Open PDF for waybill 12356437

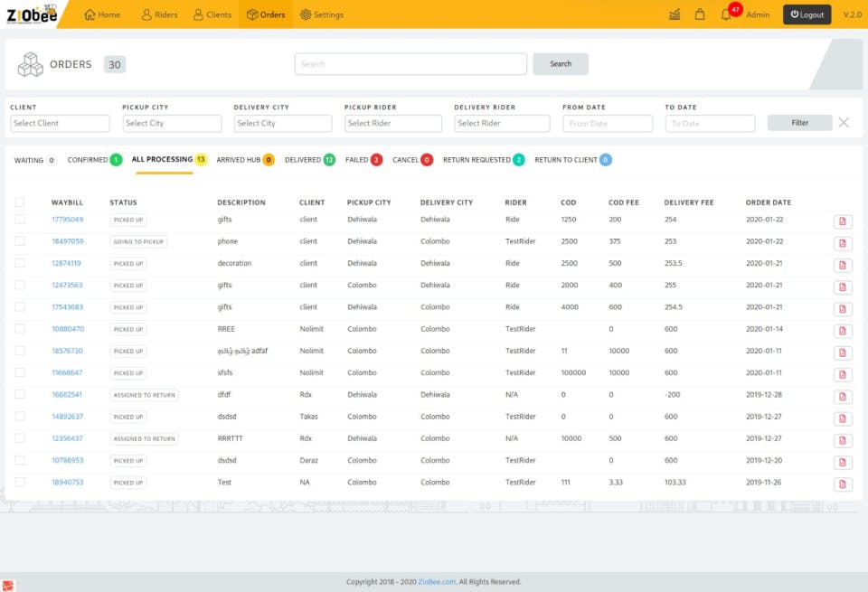tap(843, 440)
